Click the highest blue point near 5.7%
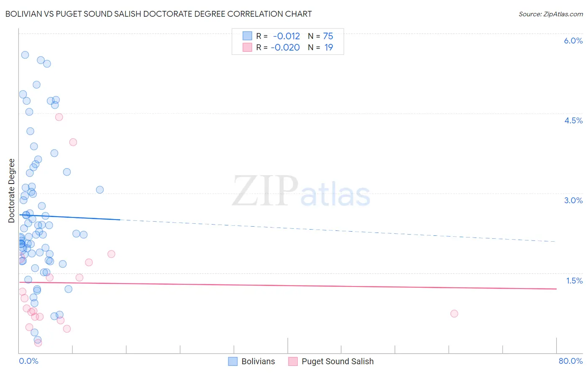This screenshot has height=373, width=588. tap(25, 55)
